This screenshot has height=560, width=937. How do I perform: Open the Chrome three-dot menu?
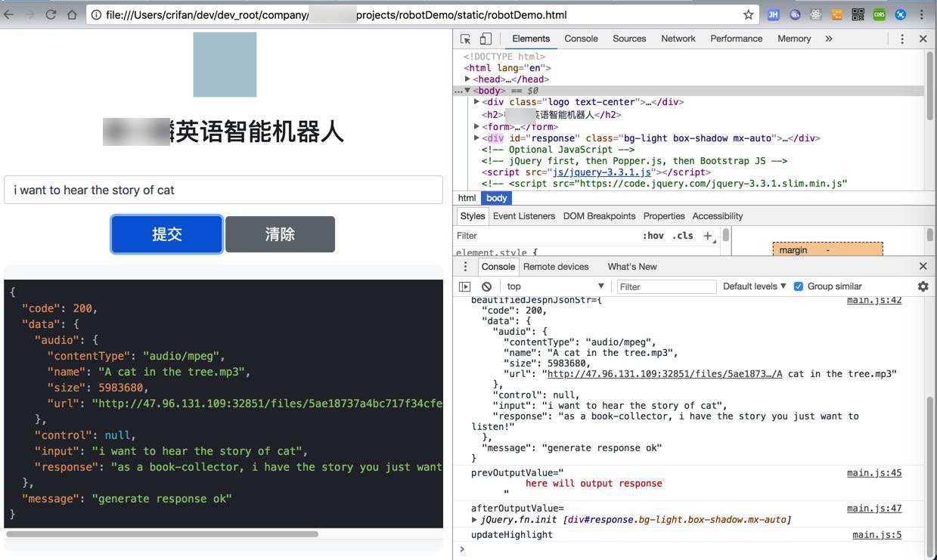(922, 14)
